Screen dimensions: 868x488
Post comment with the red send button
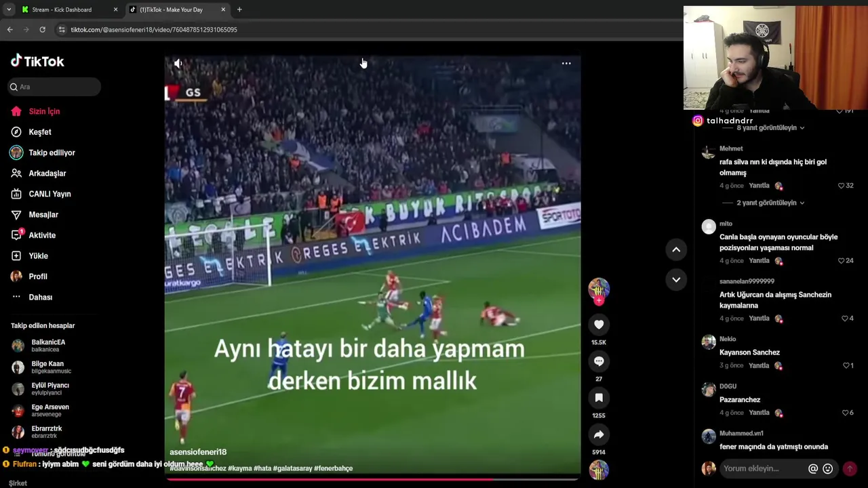pos(850,468)
